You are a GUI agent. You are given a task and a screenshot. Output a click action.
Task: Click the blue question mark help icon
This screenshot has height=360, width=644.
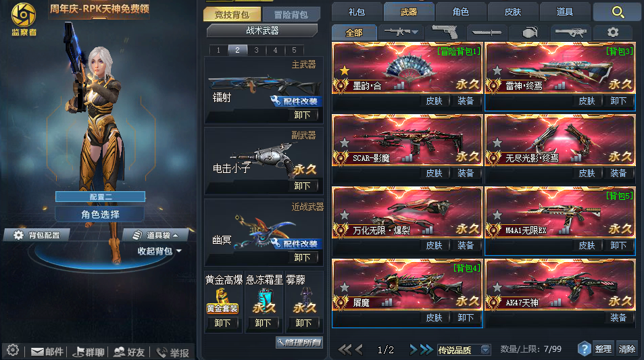pyautogui.click(x=584, y=349)
